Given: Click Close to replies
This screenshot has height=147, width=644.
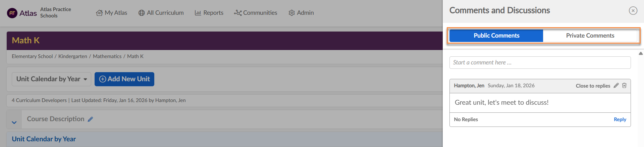Looking at the screenshot, I should coord(593,86).
